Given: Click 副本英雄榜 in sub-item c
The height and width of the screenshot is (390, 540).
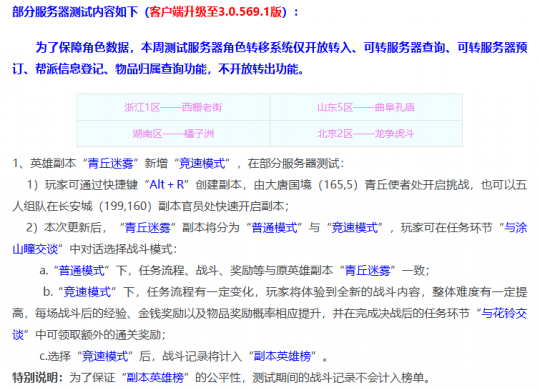Looking at the screenshot, I should (x=282, y=356).
